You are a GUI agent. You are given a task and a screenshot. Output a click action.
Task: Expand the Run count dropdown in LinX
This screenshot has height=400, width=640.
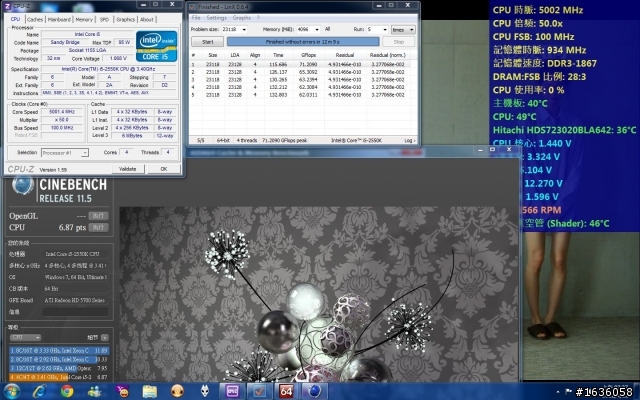click(x=384, y=29)
